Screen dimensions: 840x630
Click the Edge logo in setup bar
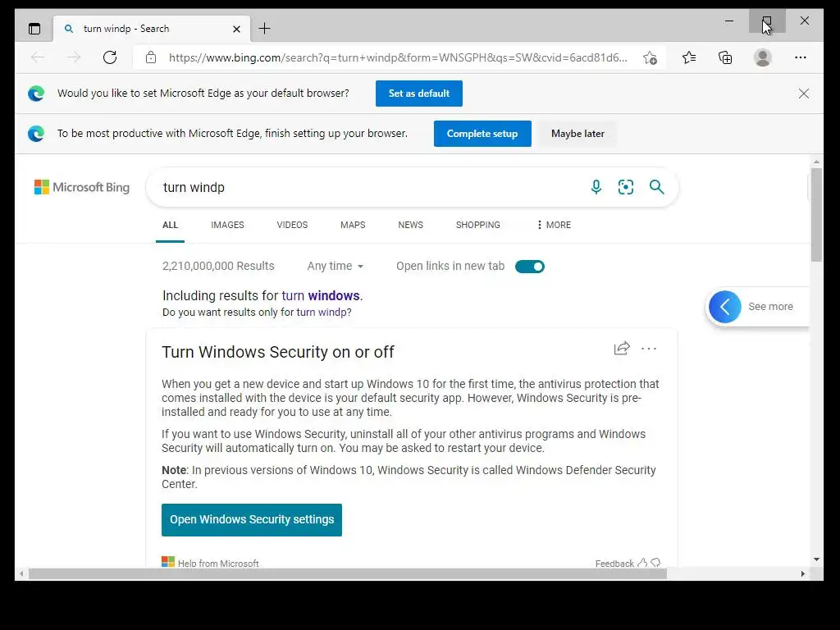pos(36,134)
